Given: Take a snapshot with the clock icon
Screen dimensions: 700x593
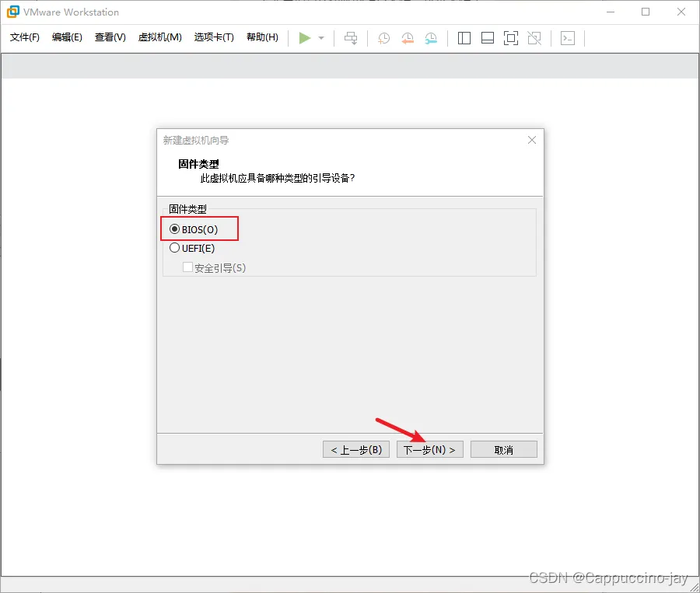Looking at the screenshot, I should 383,38.
